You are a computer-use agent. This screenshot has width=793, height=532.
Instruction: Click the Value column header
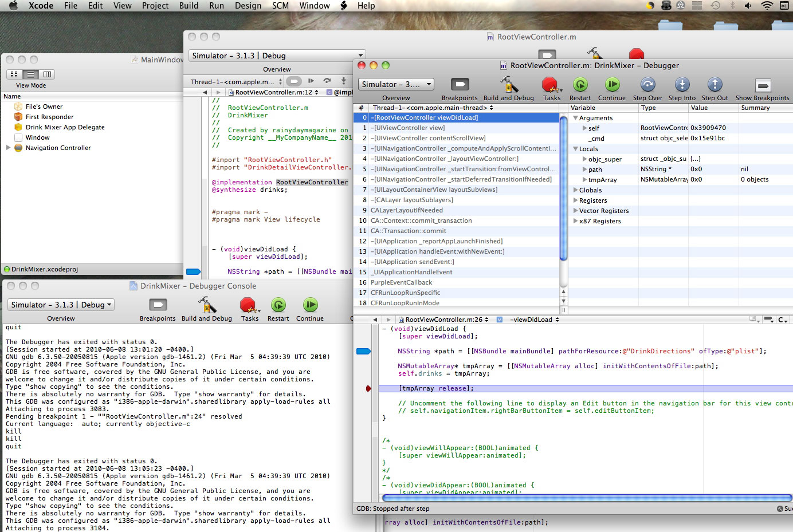pyautogui.click(x=713, y=108)
